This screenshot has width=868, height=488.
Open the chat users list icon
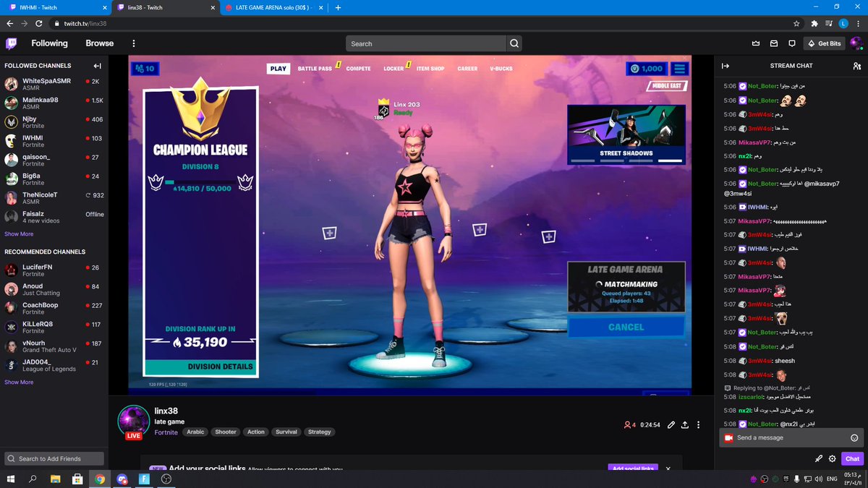click(857, 66)
